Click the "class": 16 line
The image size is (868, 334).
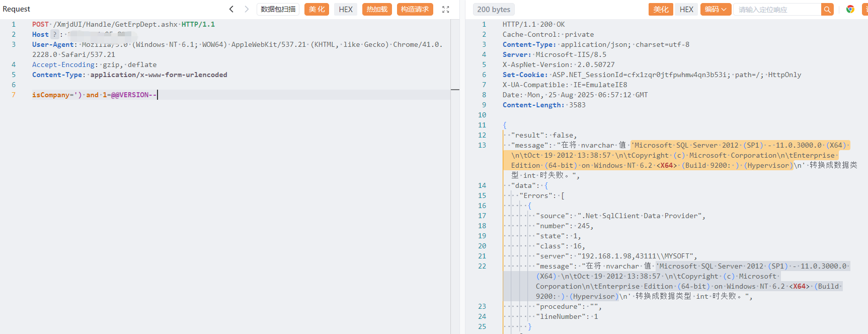click(561, 246)
